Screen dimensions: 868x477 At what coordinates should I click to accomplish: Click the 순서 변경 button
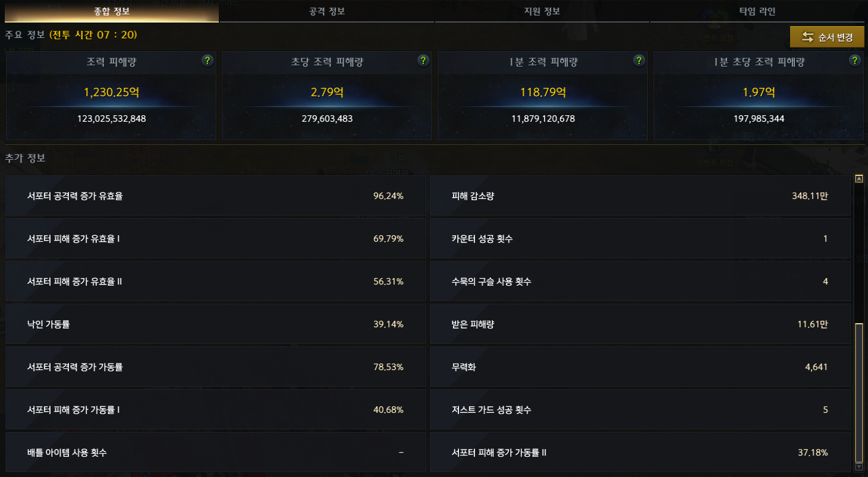827,37
